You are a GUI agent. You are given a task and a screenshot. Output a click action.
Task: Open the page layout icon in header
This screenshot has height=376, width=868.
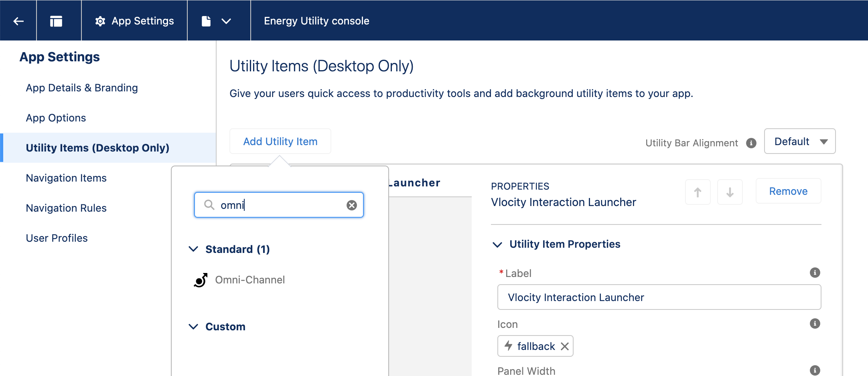[x=56, y=21]
